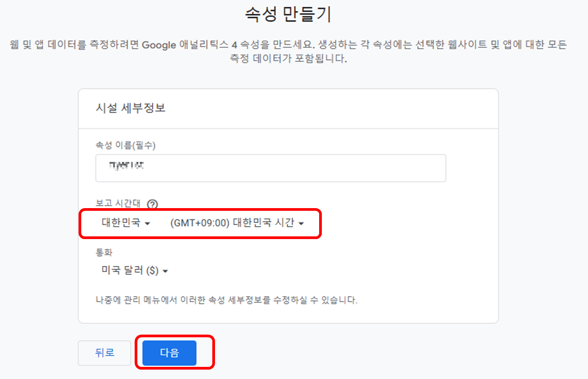Select a different country for reporting
Viewport: 588px width, 379px height.
[x=121, y=222]
